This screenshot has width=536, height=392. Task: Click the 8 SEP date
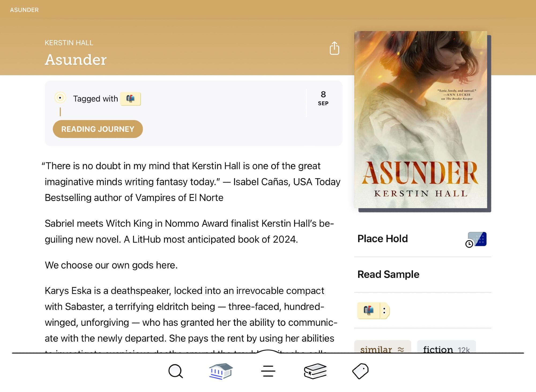click(323, 98)
